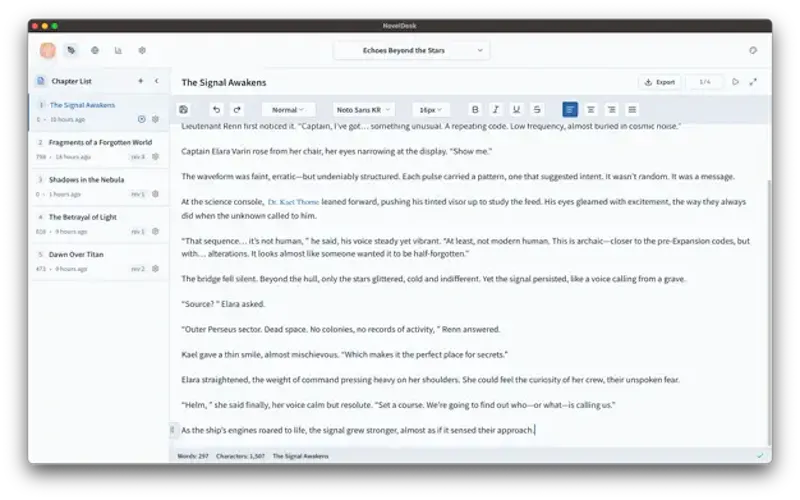Click the Chapter List document icon

click(41, 81)
